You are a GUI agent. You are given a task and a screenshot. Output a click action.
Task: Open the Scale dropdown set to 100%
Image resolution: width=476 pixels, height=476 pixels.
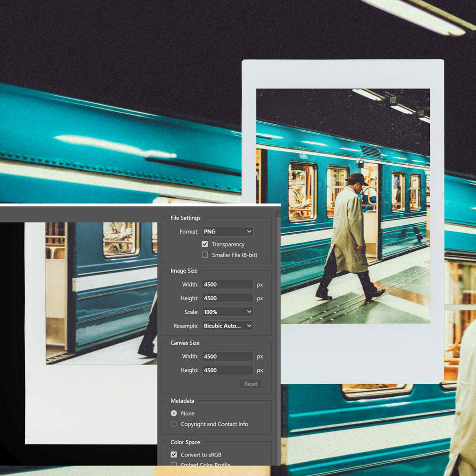pos(227,312)
